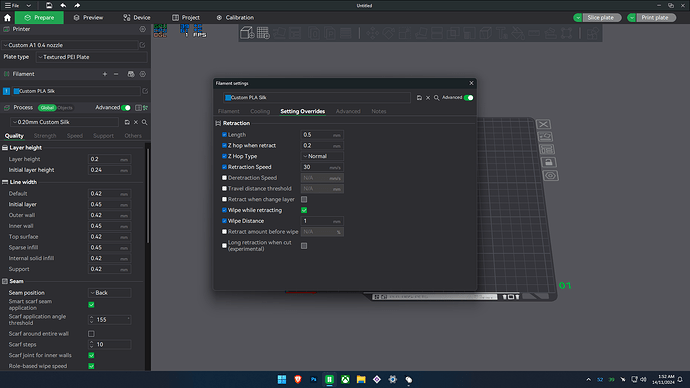
Task: Search icon in Filament settings dialog
Action: click(437, 98)
